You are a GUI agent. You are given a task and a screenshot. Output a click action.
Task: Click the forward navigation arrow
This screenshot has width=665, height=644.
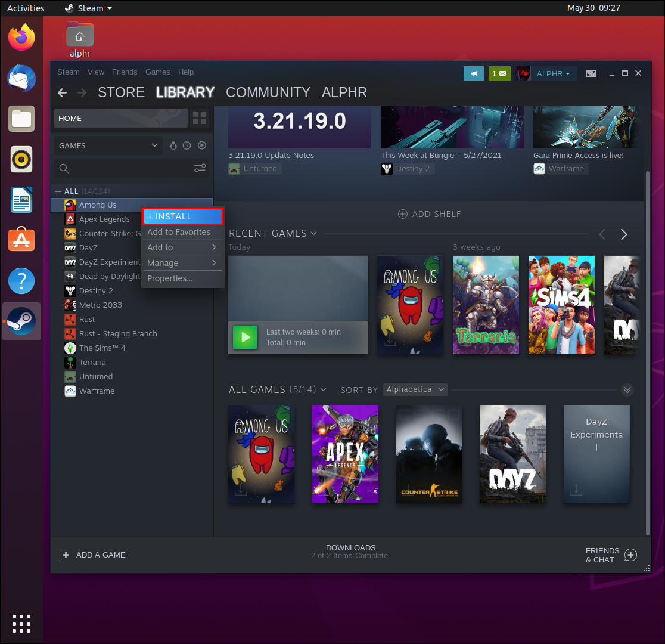pos(82,92)
